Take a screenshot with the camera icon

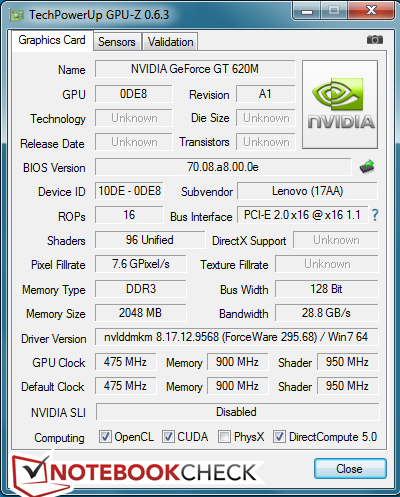coord(375,40)
